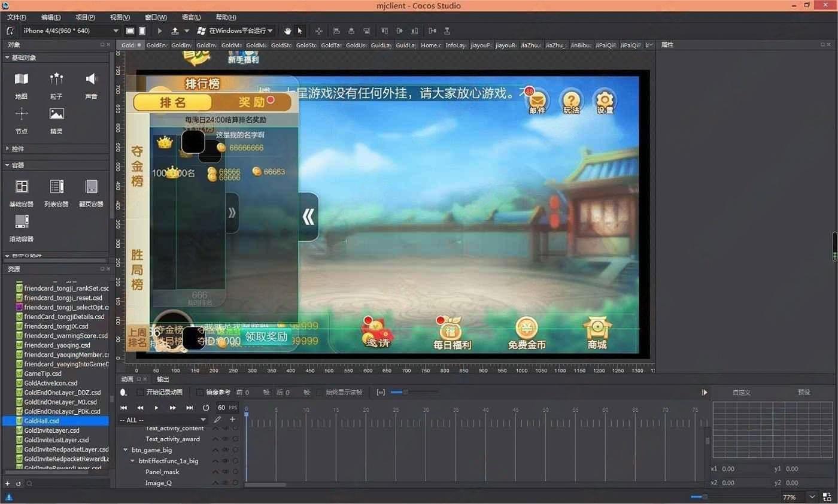
Task: Click the add plus icon in timeline
Action: [x=233, y=420]
